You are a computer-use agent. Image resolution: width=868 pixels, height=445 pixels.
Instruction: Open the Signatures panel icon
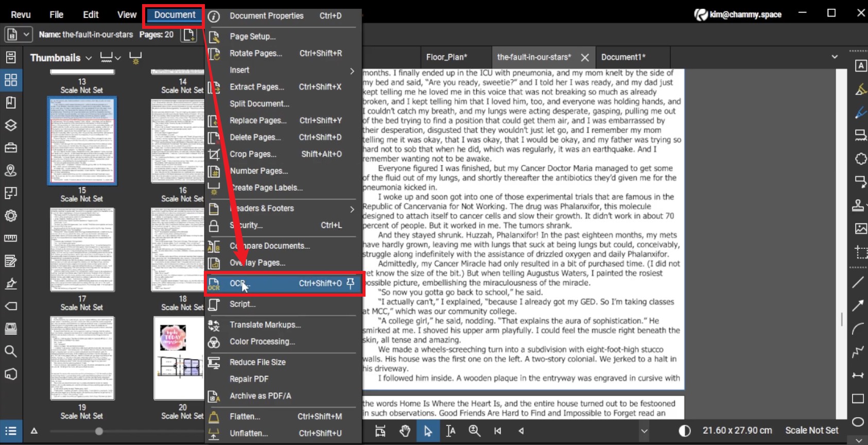[x=11, y=284]
